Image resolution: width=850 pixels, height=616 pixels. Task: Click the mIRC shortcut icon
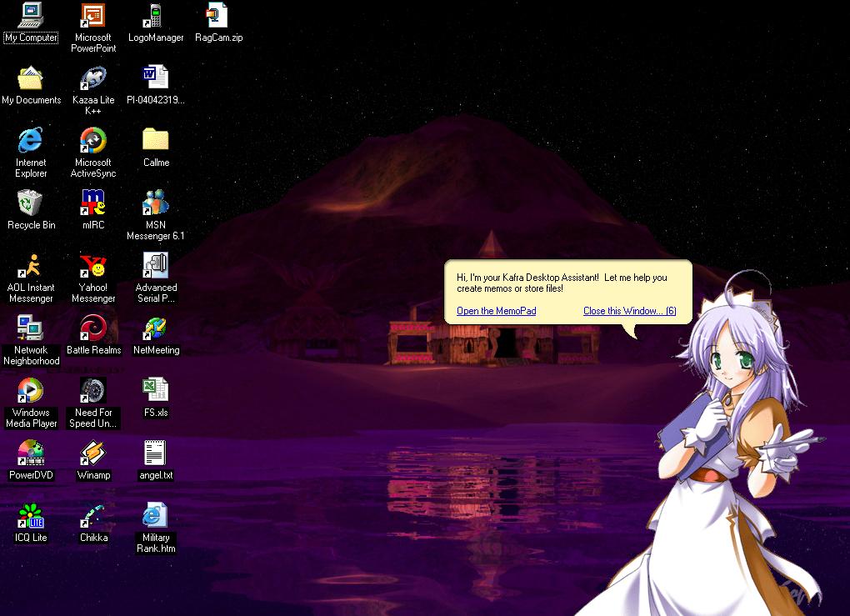pyautogui.click(x=92, y=203)
